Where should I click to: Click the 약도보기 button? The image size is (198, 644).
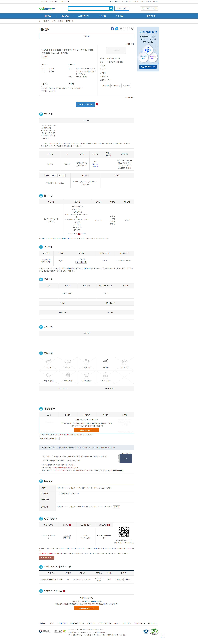pos(67,538)
